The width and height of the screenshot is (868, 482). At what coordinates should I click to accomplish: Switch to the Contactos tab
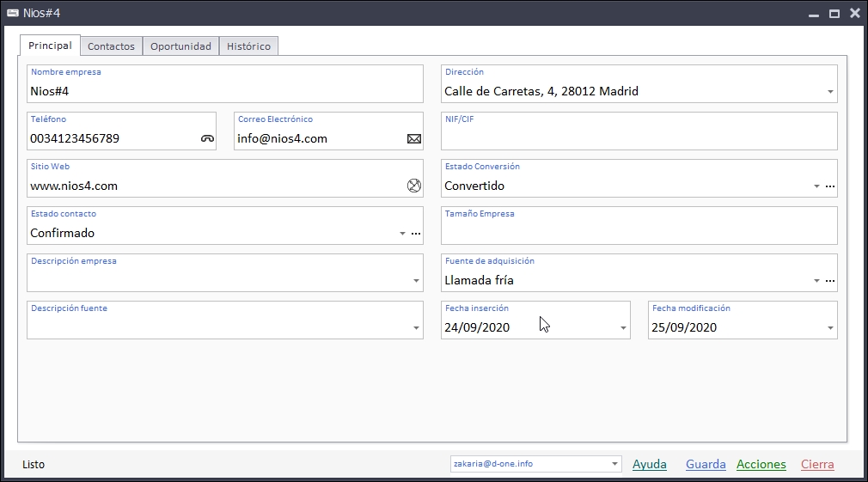tap(111, 46)
